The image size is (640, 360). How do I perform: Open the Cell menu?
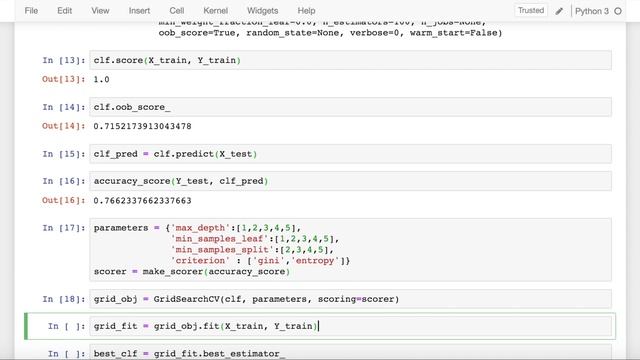click(x=177, y=11)
